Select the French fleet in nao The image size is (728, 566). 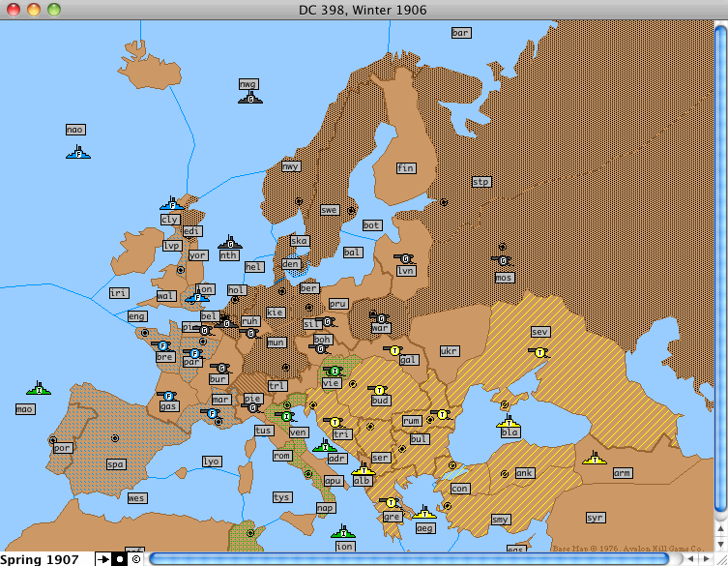(x=78, y=152)
